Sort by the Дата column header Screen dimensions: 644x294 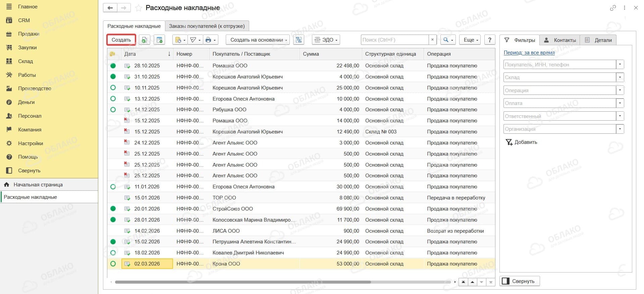click(147, 54)
